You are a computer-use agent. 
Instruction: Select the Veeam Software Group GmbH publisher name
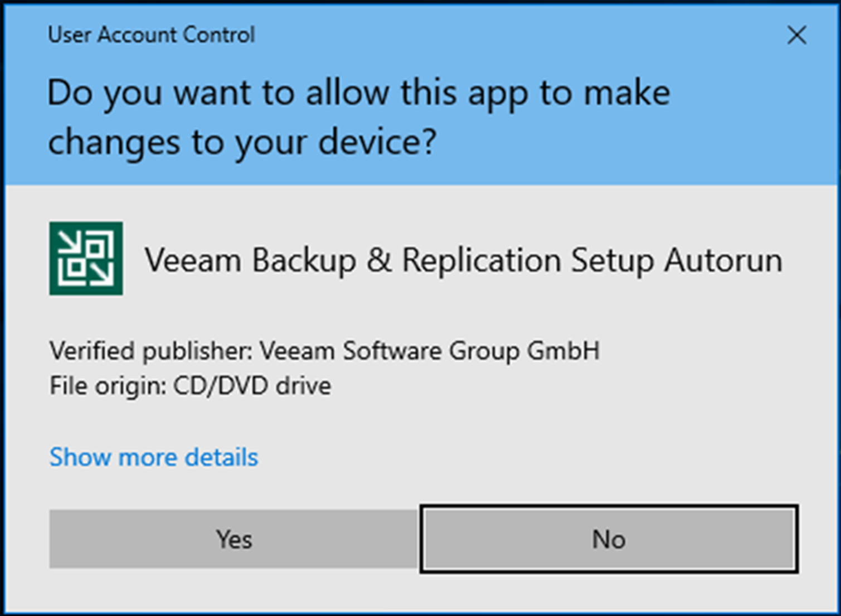tap(430, 351)
